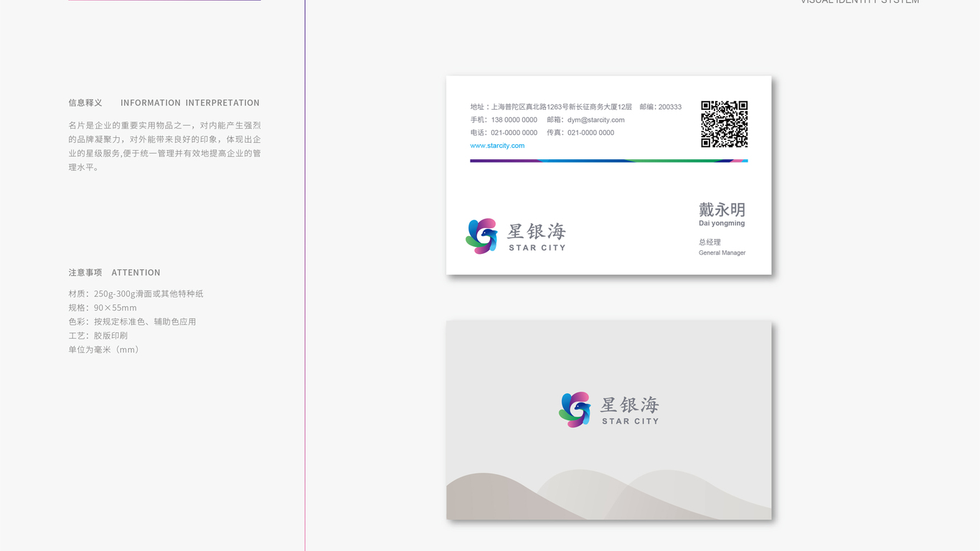
Task: Select the mobile number 138 0000 0000
Action: 514,120
